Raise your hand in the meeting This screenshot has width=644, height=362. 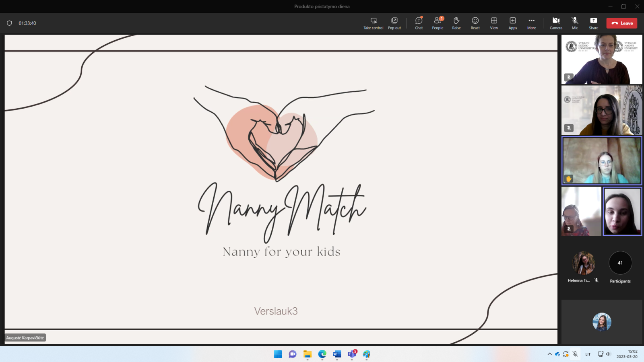(x=456, y=23)
